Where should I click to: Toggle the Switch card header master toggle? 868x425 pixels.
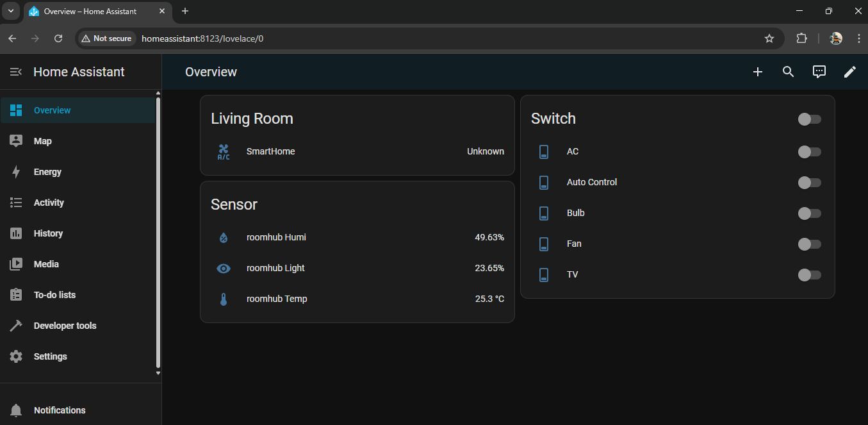pos(809,119)
